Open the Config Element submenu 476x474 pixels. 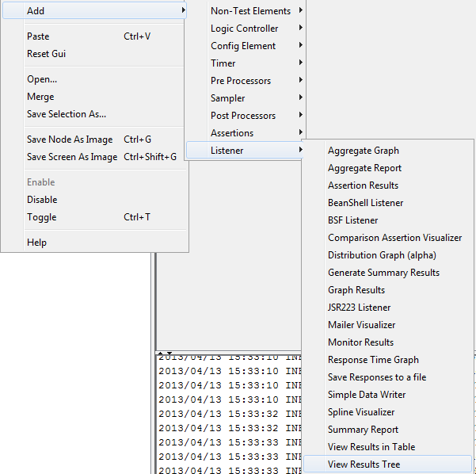[244, 46]
